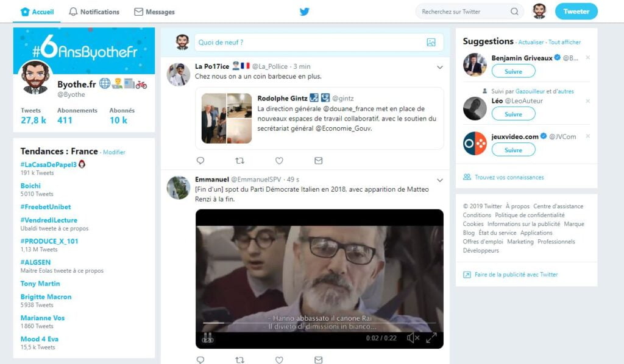Follow jeuxvideo.com with Suivre button
The height and width of the screenshot is (364, 624).
click(513, 150)
